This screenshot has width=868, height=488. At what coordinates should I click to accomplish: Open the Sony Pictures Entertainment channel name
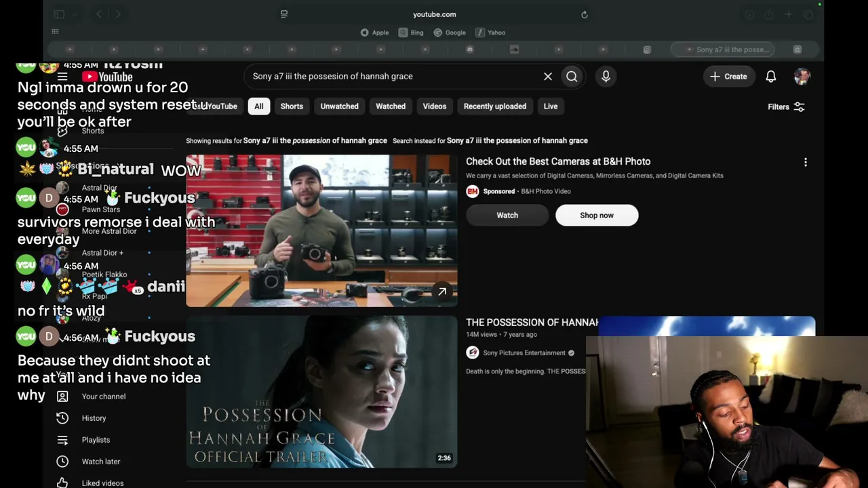pos(524,353)
